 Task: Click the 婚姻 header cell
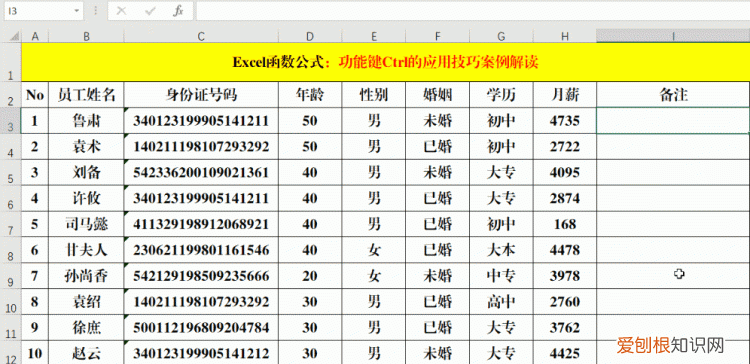click(438, 95)
